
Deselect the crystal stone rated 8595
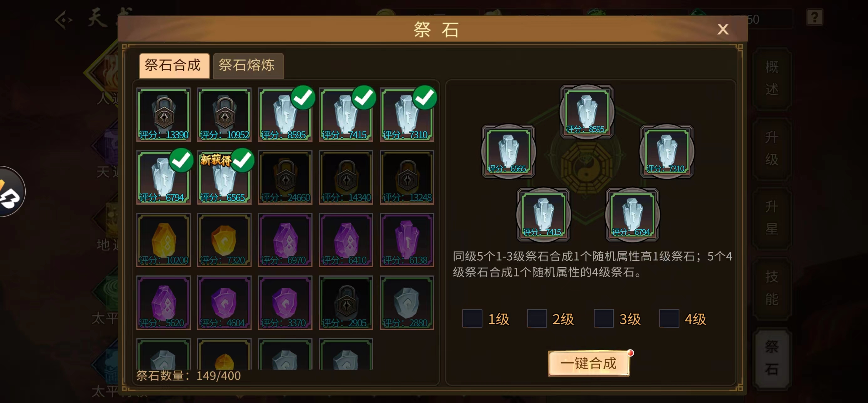[x=285, y=115]
